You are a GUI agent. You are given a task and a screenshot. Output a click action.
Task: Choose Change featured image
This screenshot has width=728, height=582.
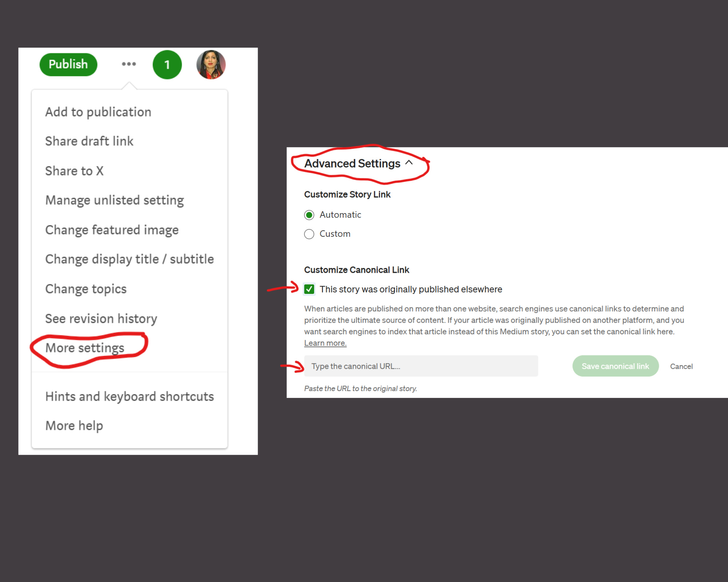pos(112,230)
